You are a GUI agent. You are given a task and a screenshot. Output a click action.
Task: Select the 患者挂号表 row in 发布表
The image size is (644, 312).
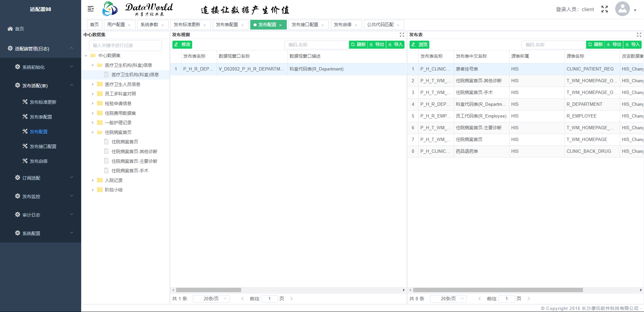tap(526, 69)
